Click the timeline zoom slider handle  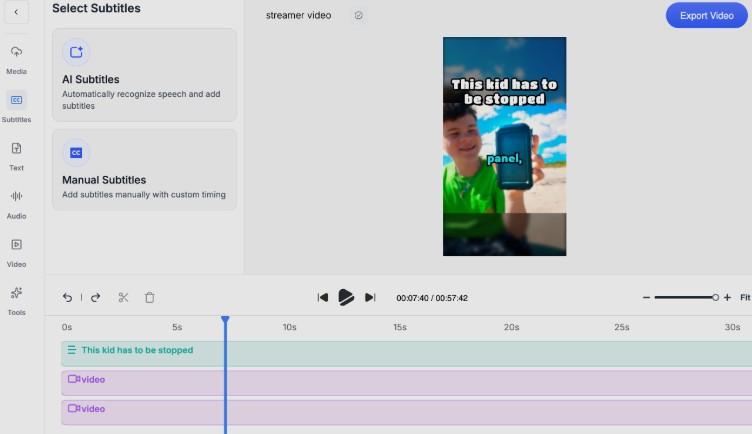click(715, 297)
